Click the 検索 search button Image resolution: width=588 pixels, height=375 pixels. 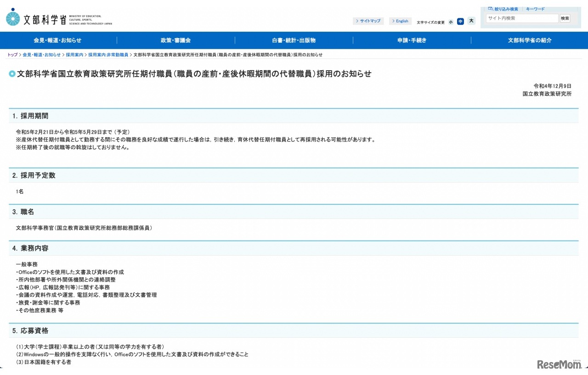point(565,18)
